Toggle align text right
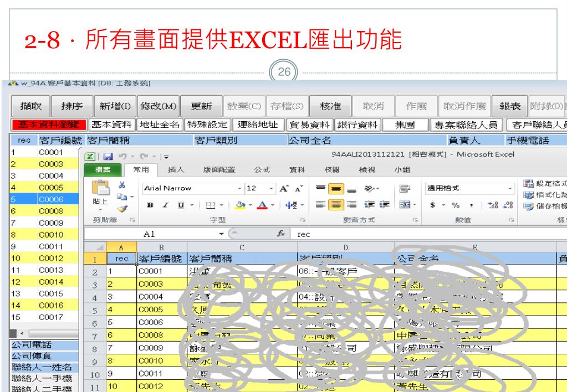 tap(351, 204)
